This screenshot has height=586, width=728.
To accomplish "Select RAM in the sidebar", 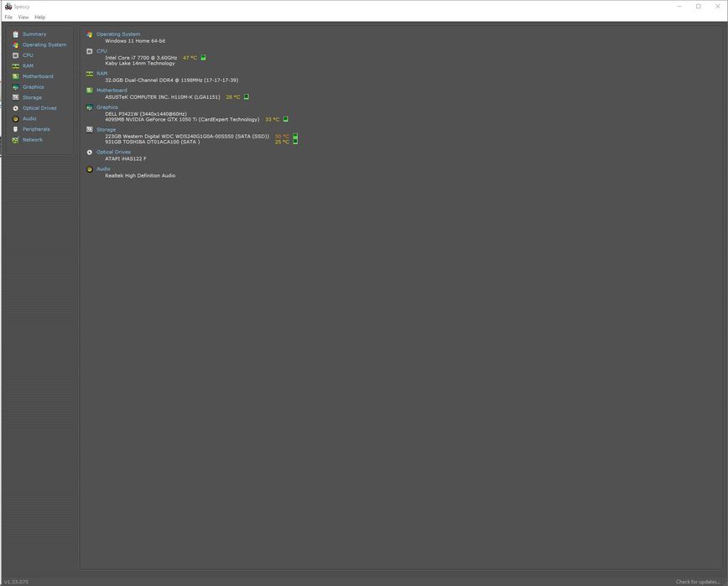I will [28, 66].
